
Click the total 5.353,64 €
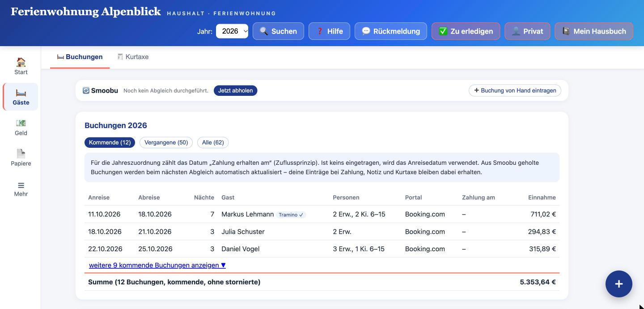pyautogui.click(x=538, y=282)
